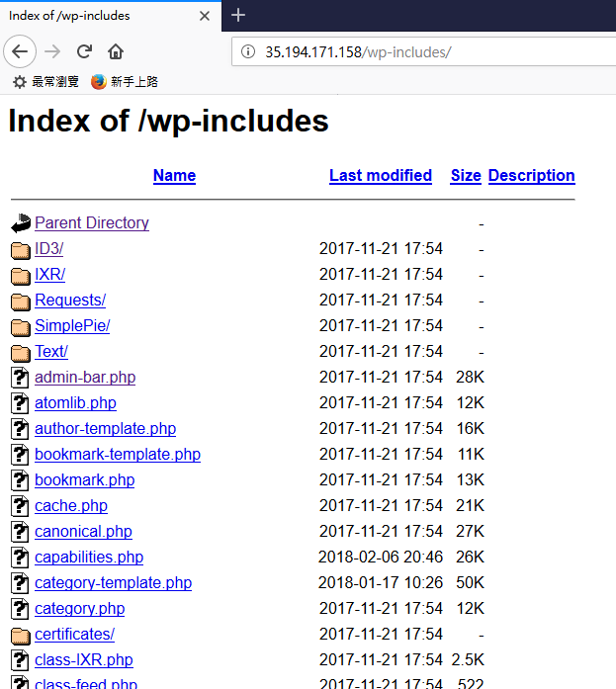Click the folder icon beside Text/

pyautogui.click(x=21, y=353)
